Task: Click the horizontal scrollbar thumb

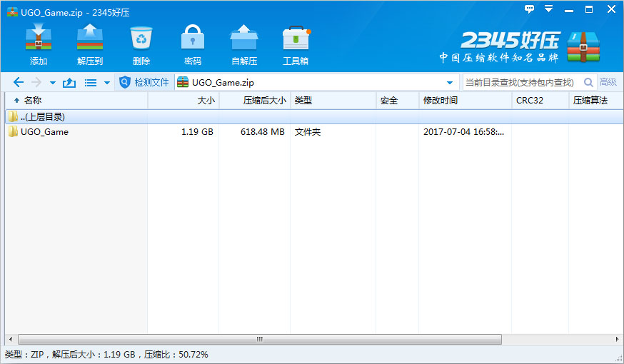Action: tap(260, 339)
